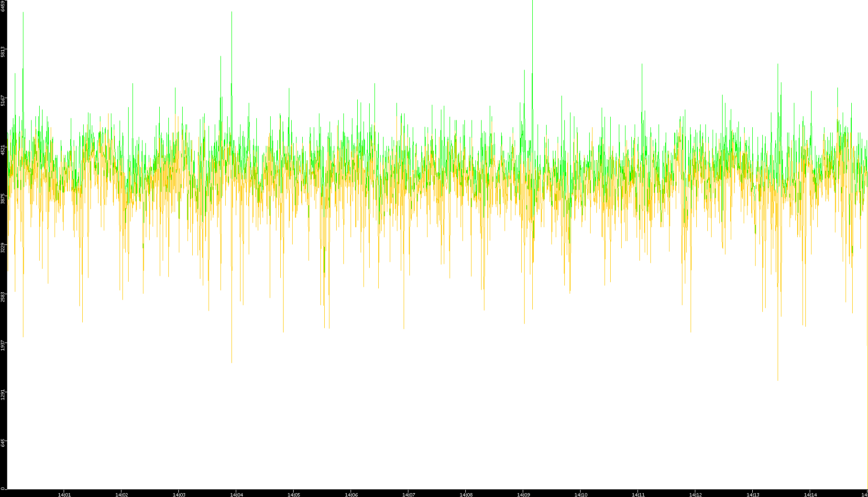Click the 6459 value axis label
Viewport: 868px width, 497px height.
(3, 6)
